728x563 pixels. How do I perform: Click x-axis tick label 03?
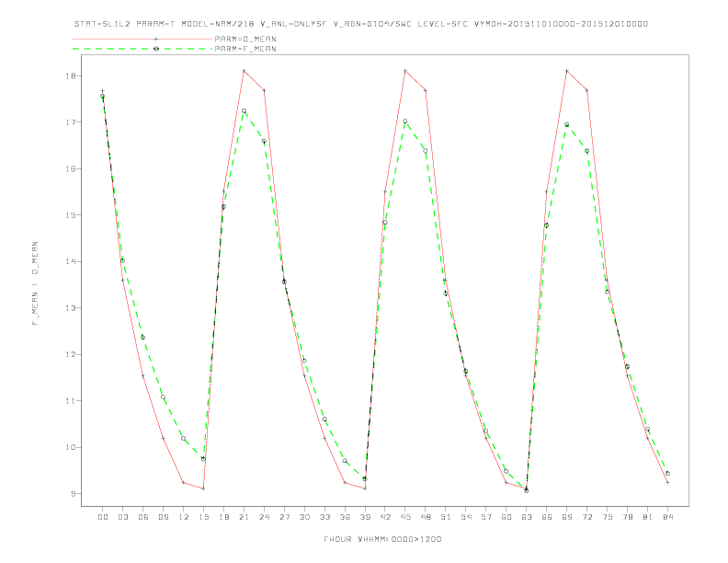click(x=122, y=517)
